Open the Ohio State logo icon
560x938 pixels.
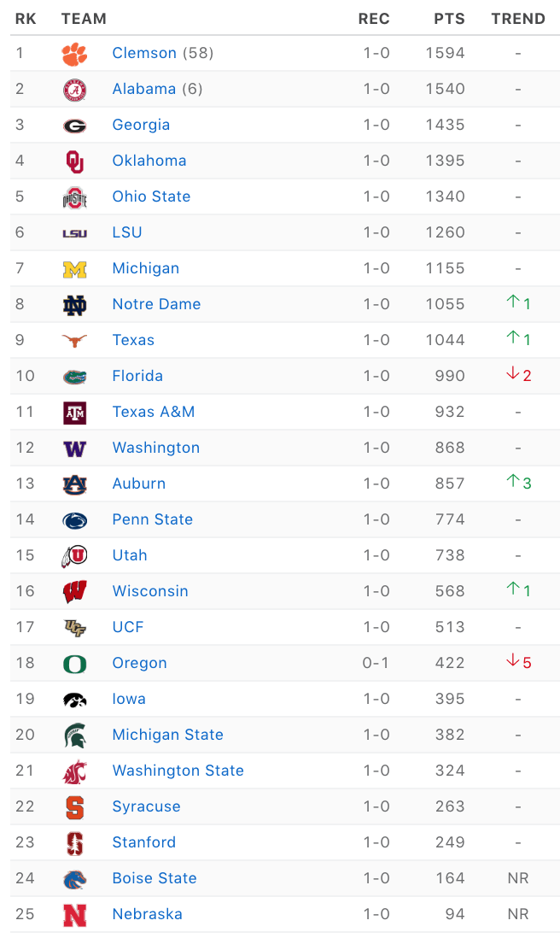point(75,197)
